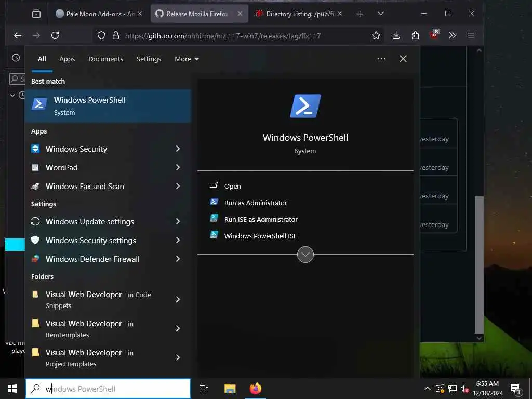Switch to Firefox on the taskbar

point(256,389)
